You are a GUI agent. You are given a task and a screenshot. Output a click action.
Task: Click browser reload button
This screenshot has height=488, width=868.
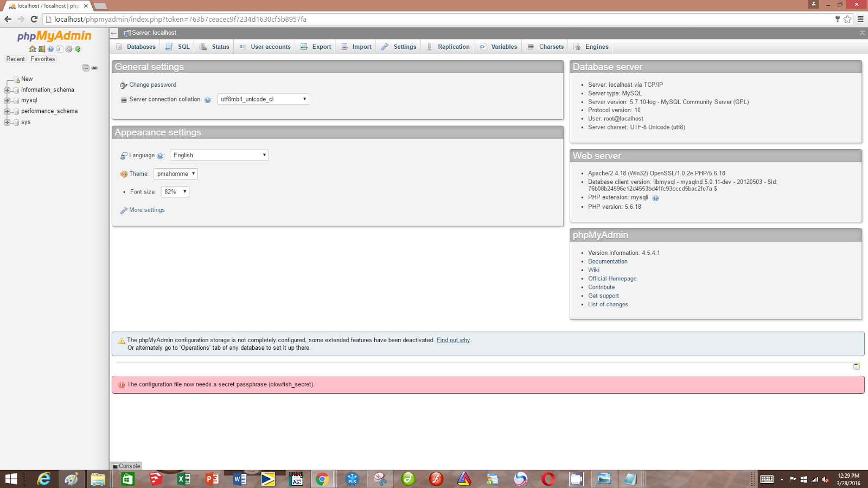[x=34, y=19]
